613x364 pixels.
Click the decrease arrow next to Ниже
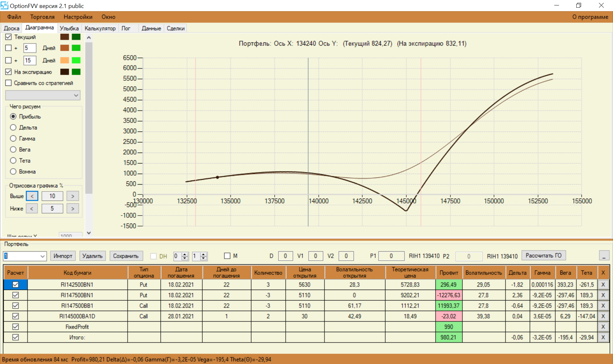tap(32, 209)
